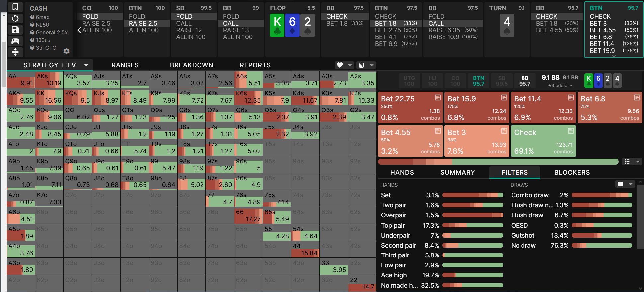Open the note icon on the Bet 15.9 card
Screen dimensions: 644x292
[x=504, y=98]
